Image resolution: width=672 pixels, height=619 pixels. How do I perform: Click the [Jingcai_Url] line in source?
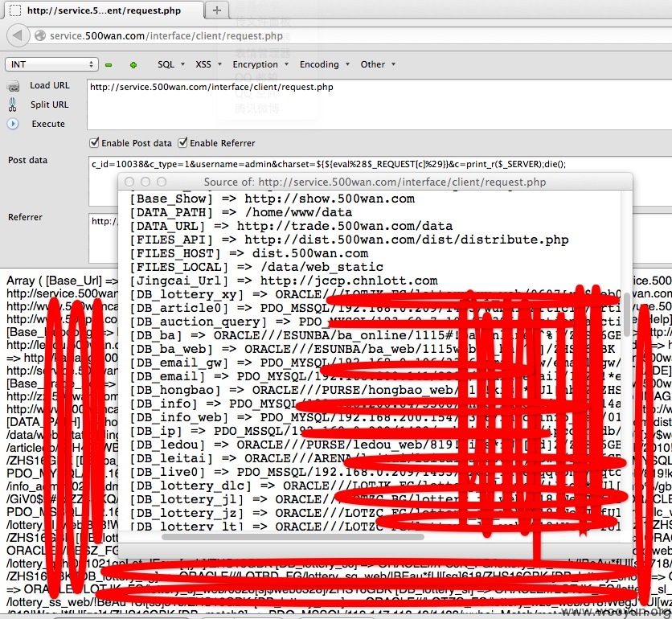[x=284, y=281]
